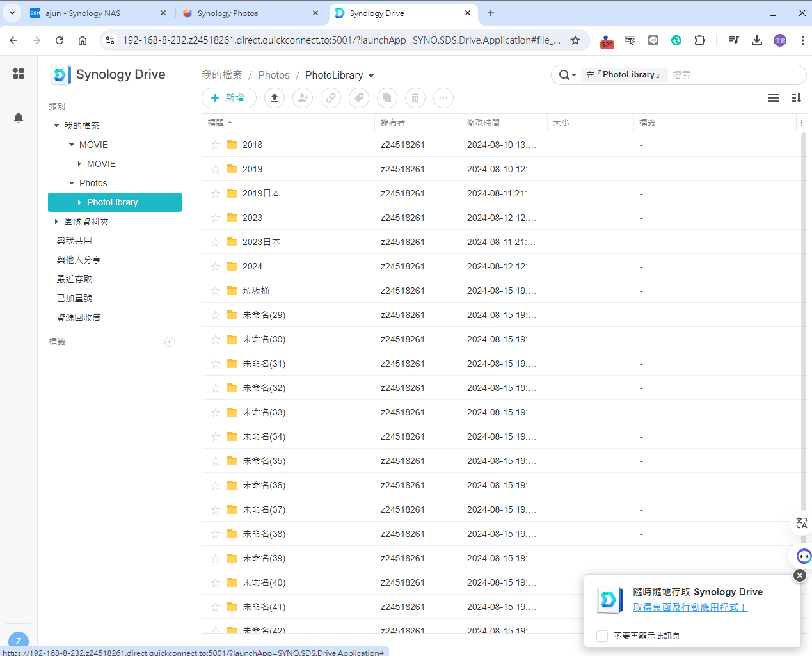
Task: Select 與他人分享 in sidebar
Action: [79, 260]
